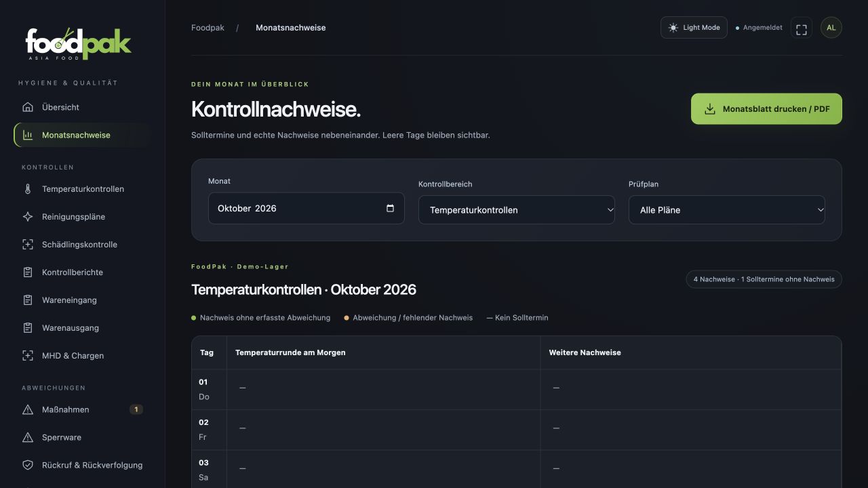Viewport: 868px width, 488px height.
Task: Click the Nachweise summary badge
Action: 764,279
